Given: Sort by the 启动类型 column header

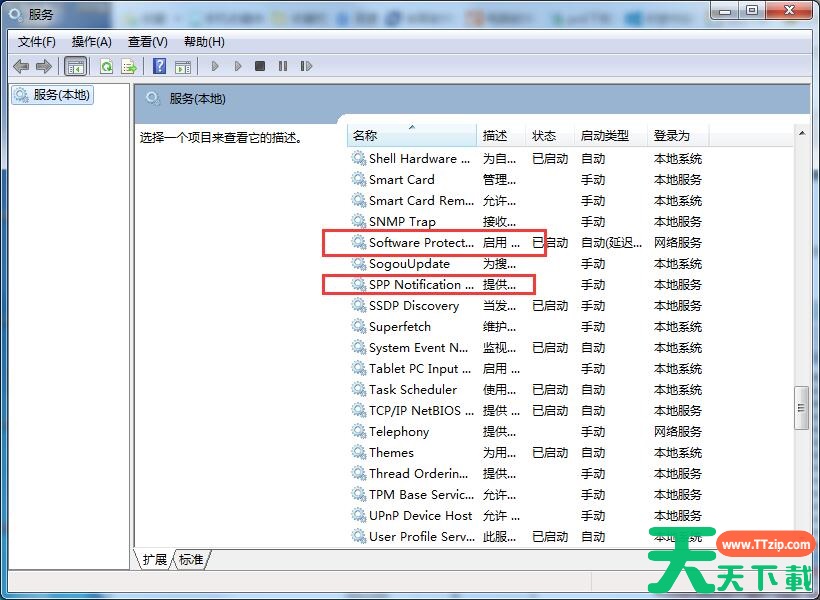Looking at the screenshot, I should 611,135.
